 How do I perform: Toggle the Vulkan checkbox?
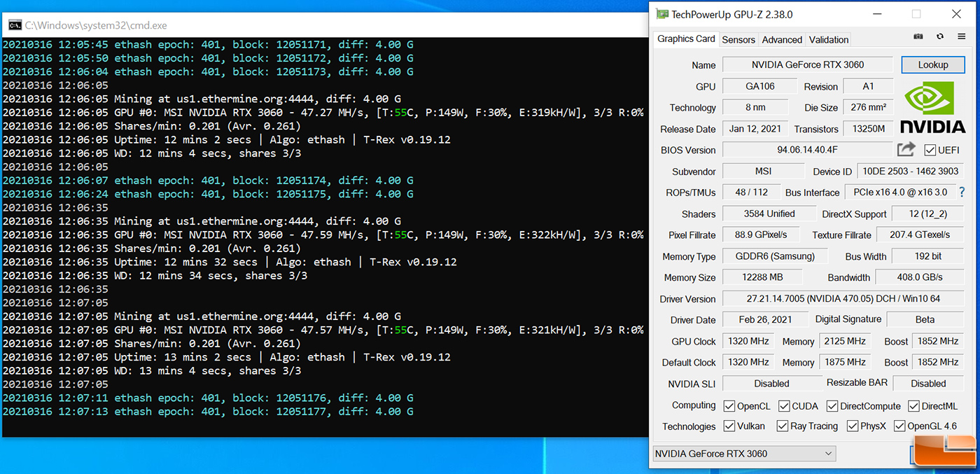729,426
